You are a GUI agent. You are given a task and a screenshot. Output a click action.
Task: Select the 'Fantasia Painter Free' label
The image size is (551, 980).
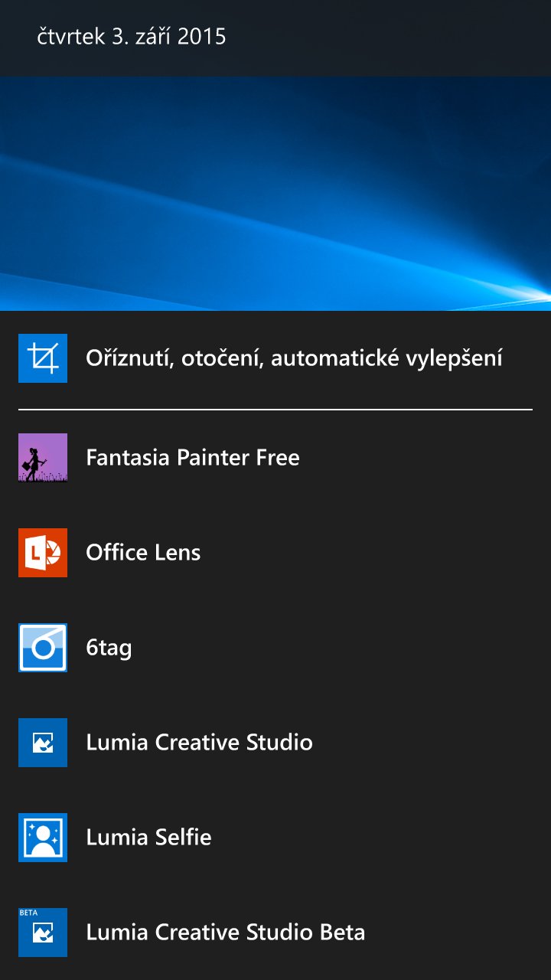pos(193,458)
